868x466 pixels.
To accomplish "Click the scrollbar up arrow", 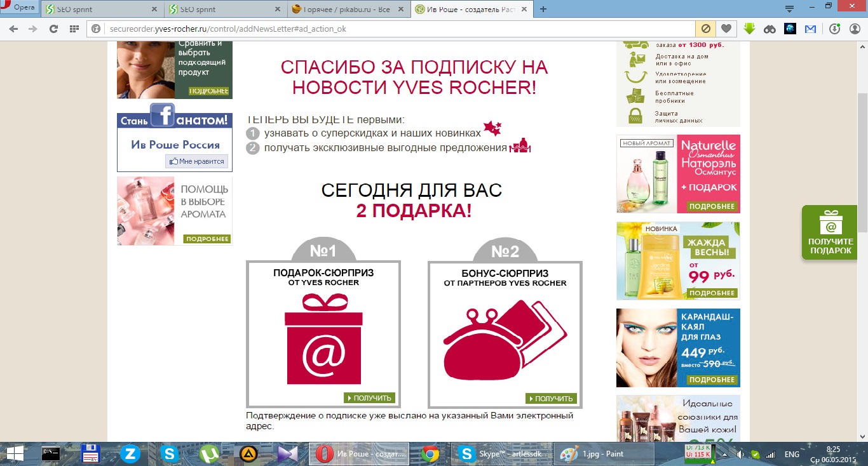I will pyautogui.click(x=863, y=48).
